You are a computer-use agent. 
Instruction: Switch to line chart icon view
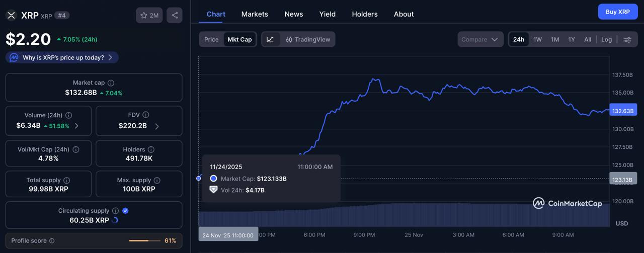point(270,40)
